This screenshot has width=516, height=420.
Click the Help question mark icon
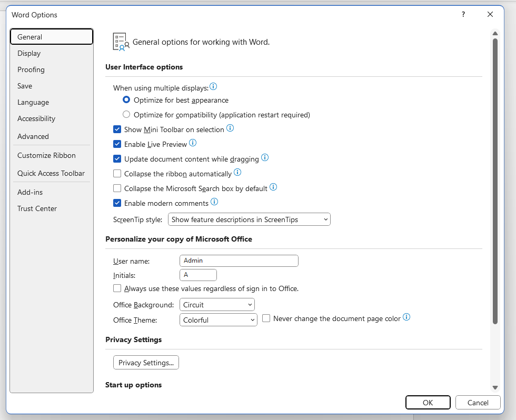(463, 14)
